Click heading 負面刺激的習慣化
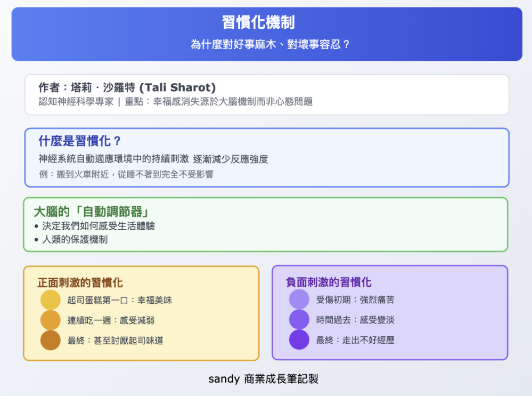The width and height of the screenshot is (532, 396). coord(329,282)
